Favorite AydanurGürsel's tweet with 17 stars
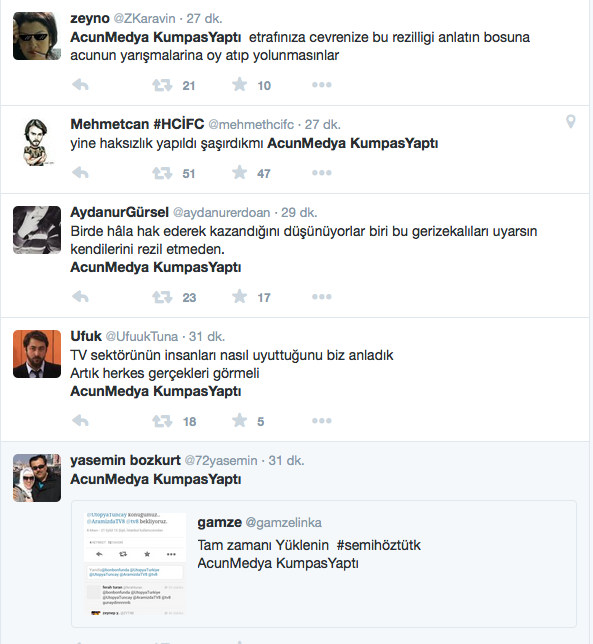593x644 pixels. click(239, 297)
